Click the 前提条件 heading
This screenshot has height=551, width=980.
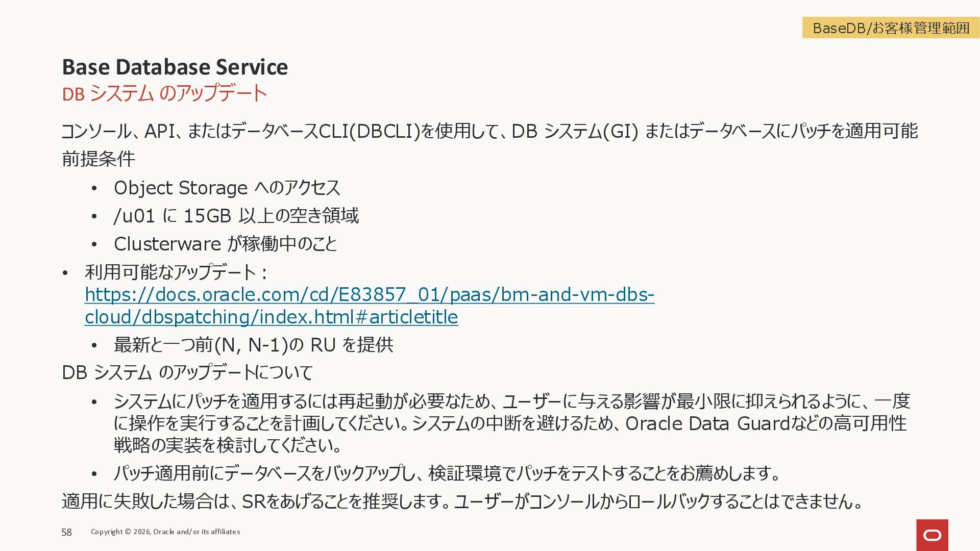pos(98,159)
